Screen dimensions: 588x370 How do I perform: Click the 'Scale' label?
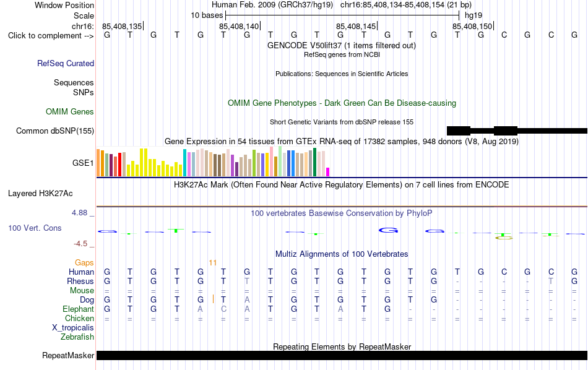[84, 15]
